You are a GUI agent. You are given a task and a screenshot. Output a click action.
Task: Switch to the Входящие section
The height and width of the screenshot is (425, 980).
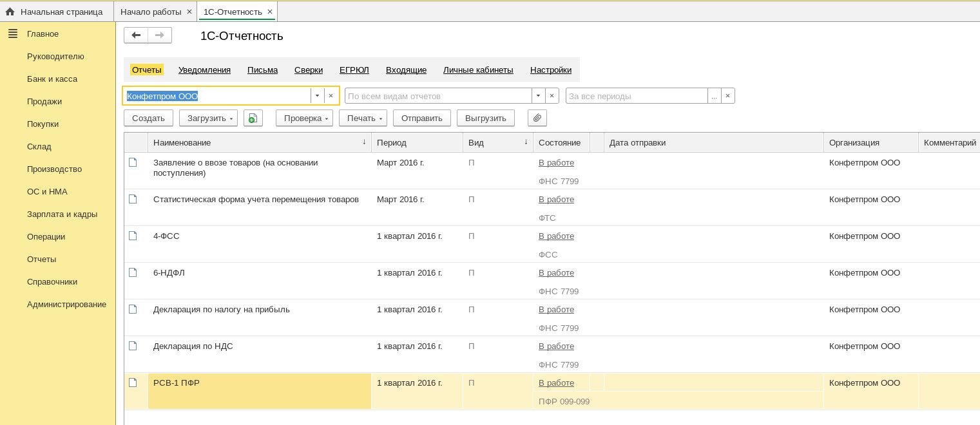(x=406, y=70)
